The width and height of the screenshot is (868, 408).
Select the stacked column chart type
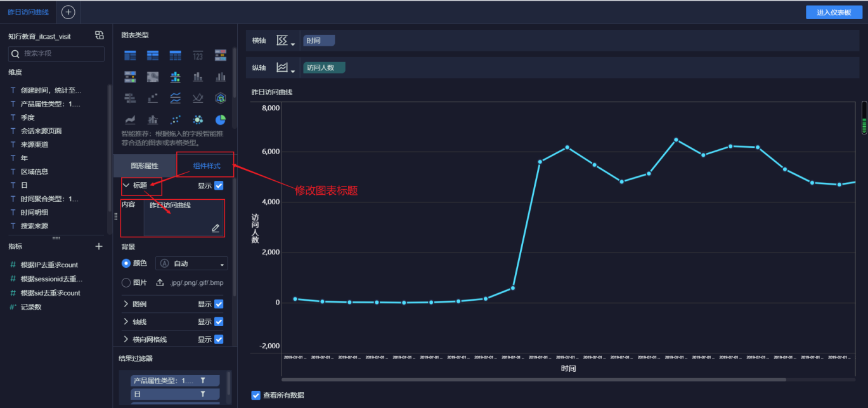point(198,77)
